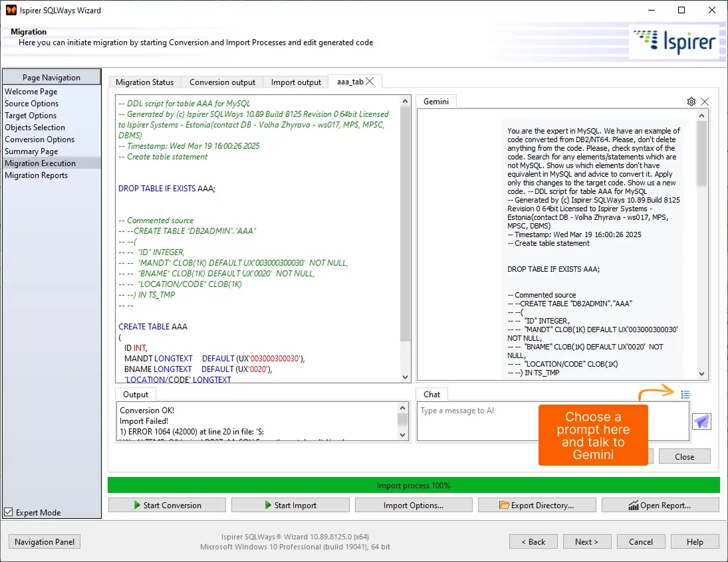728x562 pixels.
Task: Send message with paper plane icon
Action: pos(701,421)
